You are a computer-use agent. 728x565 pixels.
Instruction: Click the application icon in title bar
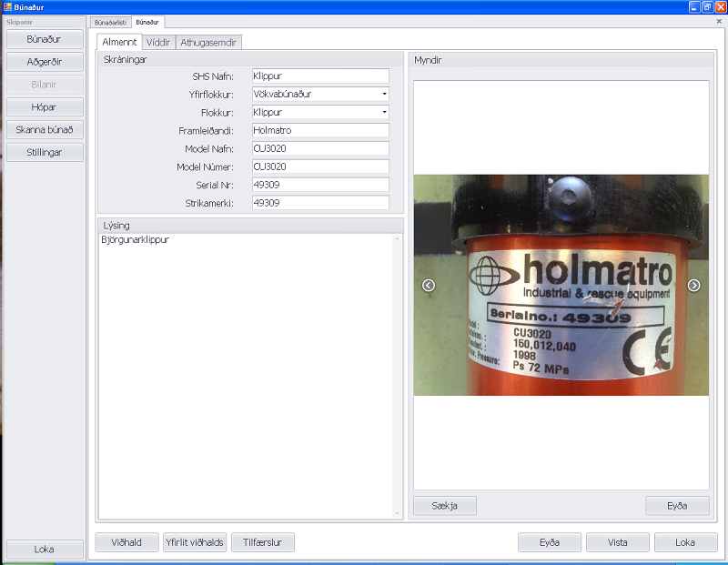pos(7,6)
